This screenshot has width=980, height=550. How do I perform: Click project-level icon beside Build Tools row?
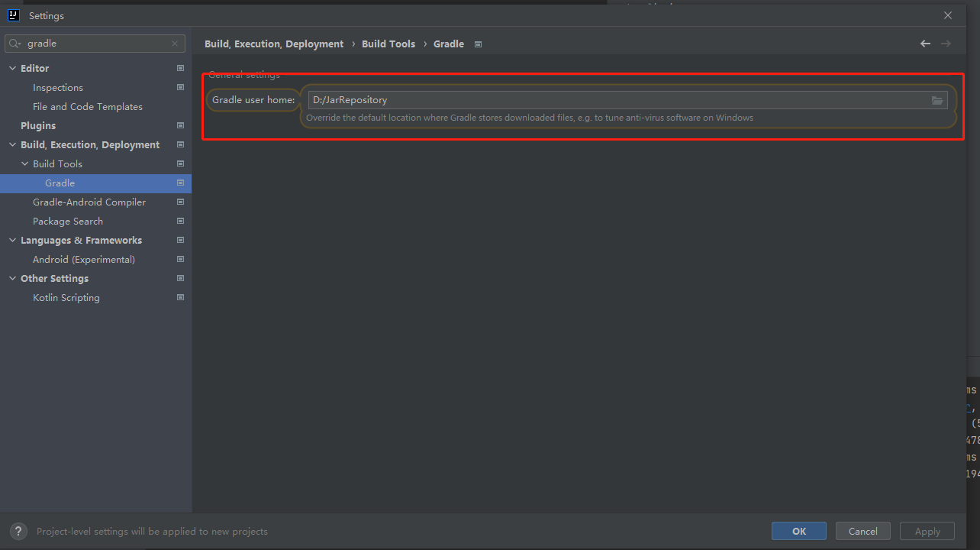[180, 163]
